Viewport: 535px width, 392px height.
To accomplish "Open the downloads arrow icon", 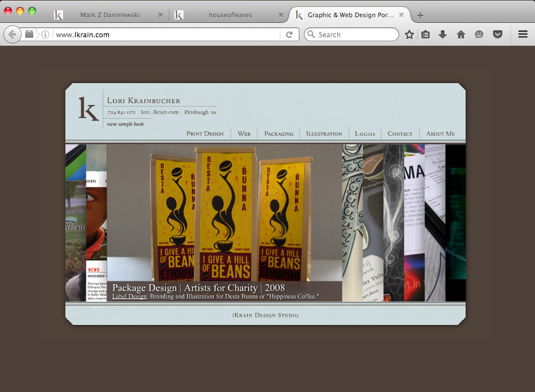I will point(443,34).
